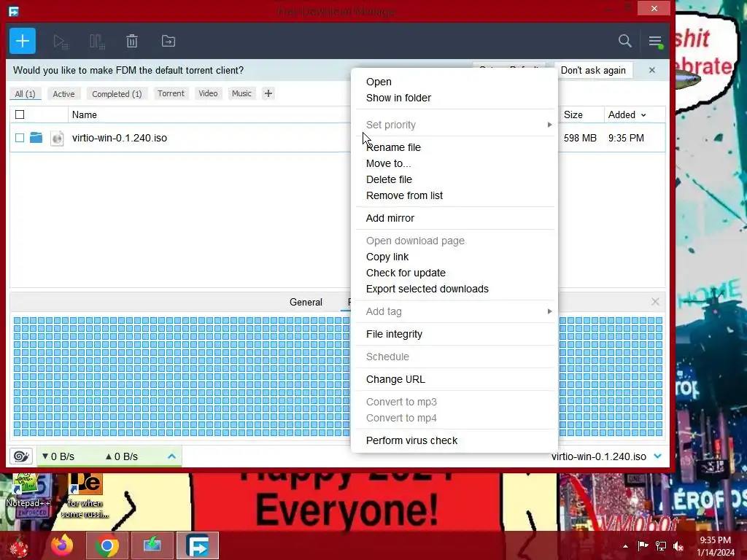Select Check for update
Screen dimensions: 747x560
click(x=406, y=273)
